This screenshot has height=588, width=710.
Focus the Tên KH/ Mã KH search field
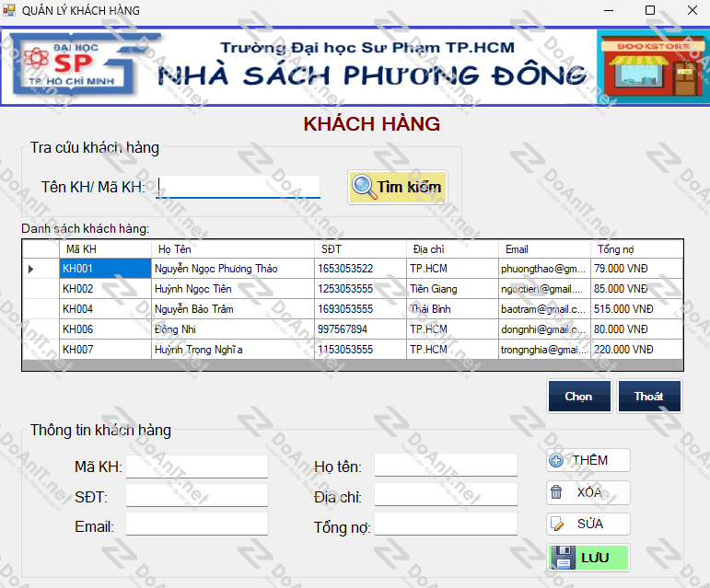click(x=238, y=187)
